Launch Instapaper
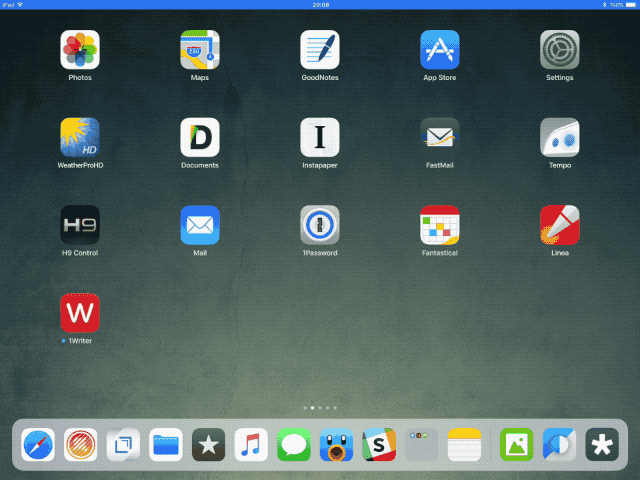640x480 pixels. coord(320,138)
